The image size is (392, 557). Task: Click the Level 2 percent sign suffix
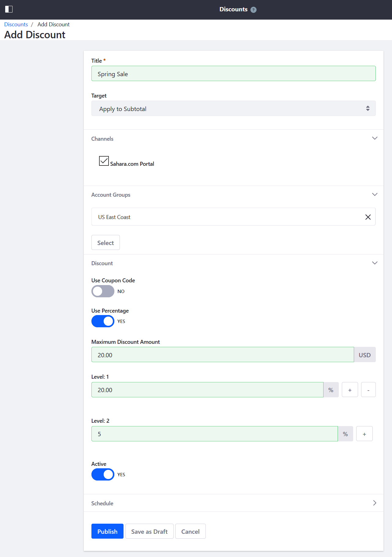pos(345,434)
